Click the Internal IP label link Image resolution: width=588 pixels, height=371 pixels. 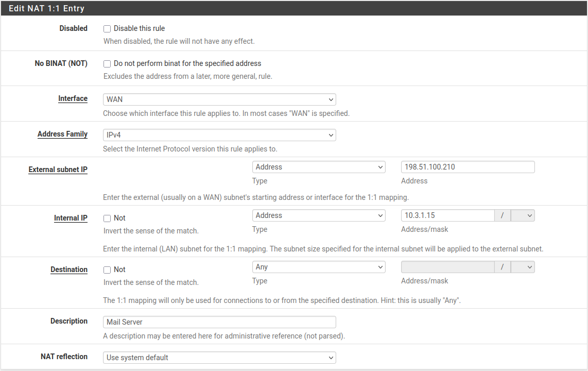point(71,218)
